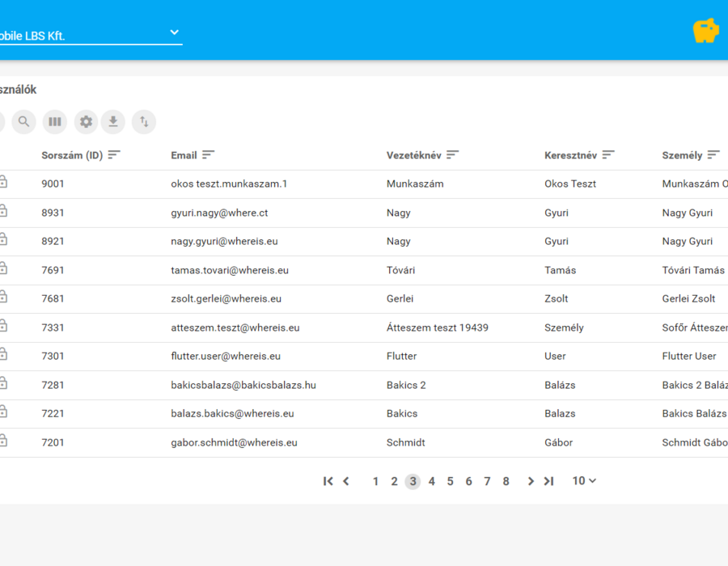This screenshot has height=566, width=728.
Task: Sort by Keresztnév column icon
Action: [608, 155]
